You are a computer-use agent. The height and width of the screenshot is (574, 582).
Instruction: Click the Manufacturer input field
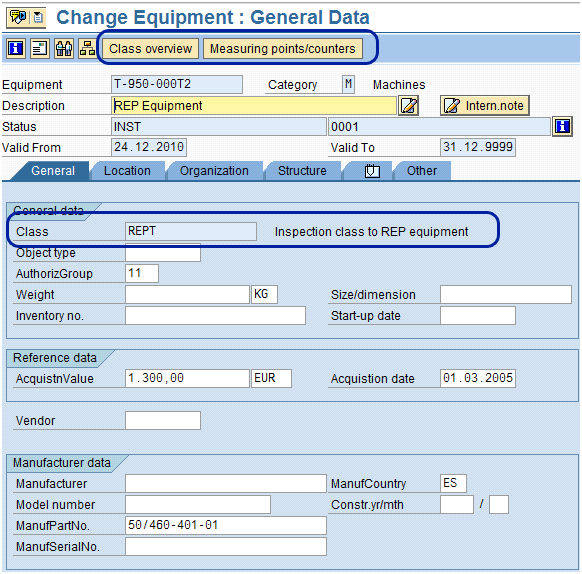point(226,484)
